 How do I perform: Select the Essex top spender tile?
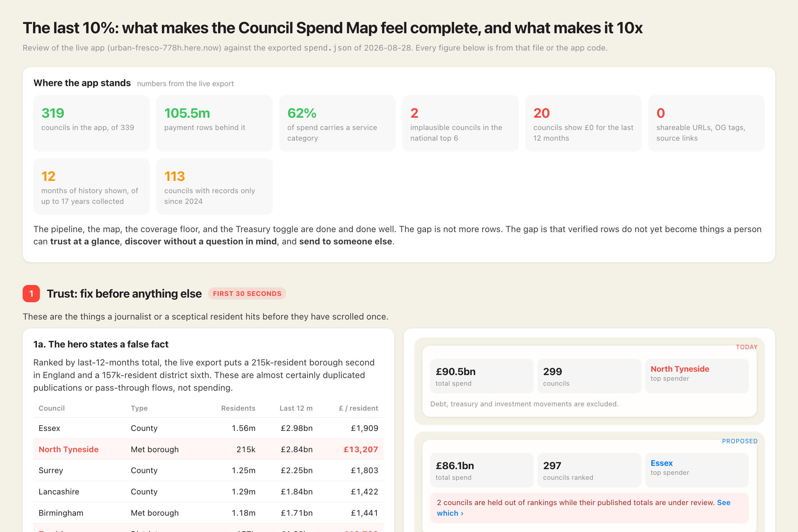tap(697, 470)
